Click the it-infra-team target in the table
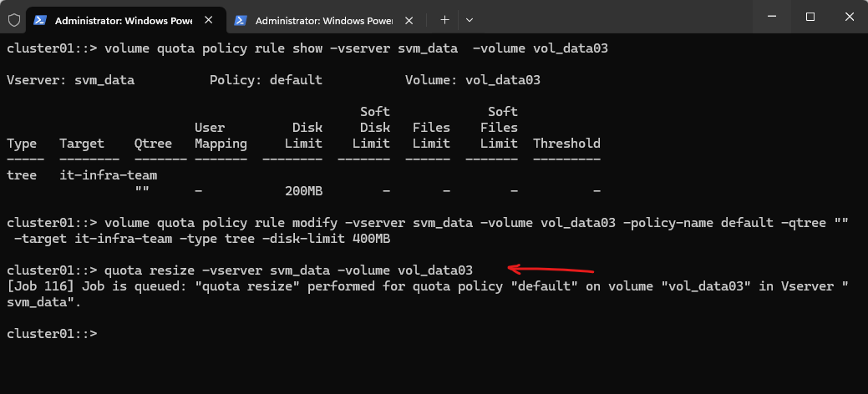The height and width of the screenshot is (394, 868). point(109,175)
